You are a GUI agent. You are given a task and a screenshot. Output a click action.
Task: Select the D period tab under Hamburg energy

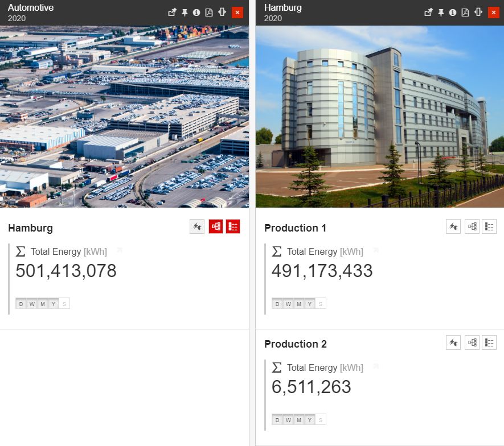21,304
